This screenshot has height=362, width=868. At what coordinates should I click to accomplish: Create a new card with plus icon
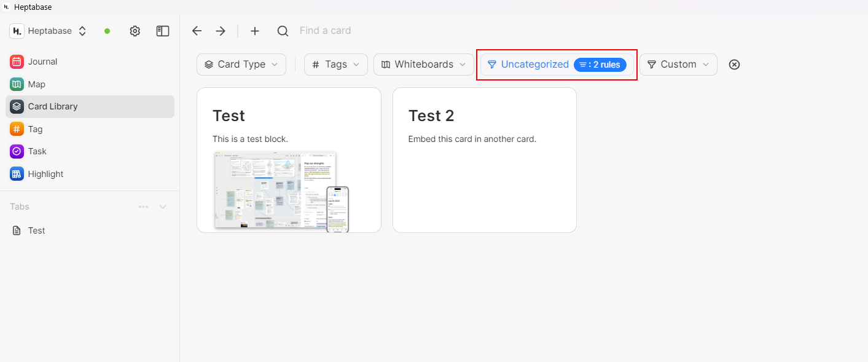255,31
